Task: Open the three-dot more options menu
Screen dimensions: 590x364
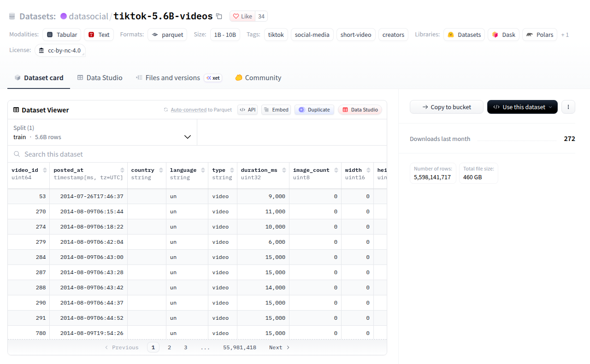Action: click(568, 107)
